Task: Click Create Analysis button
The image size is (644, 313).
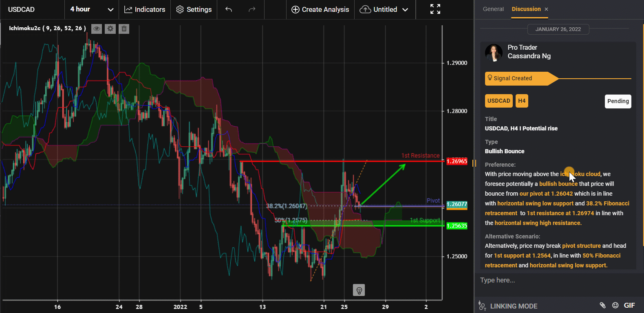Action: (320, 9)
